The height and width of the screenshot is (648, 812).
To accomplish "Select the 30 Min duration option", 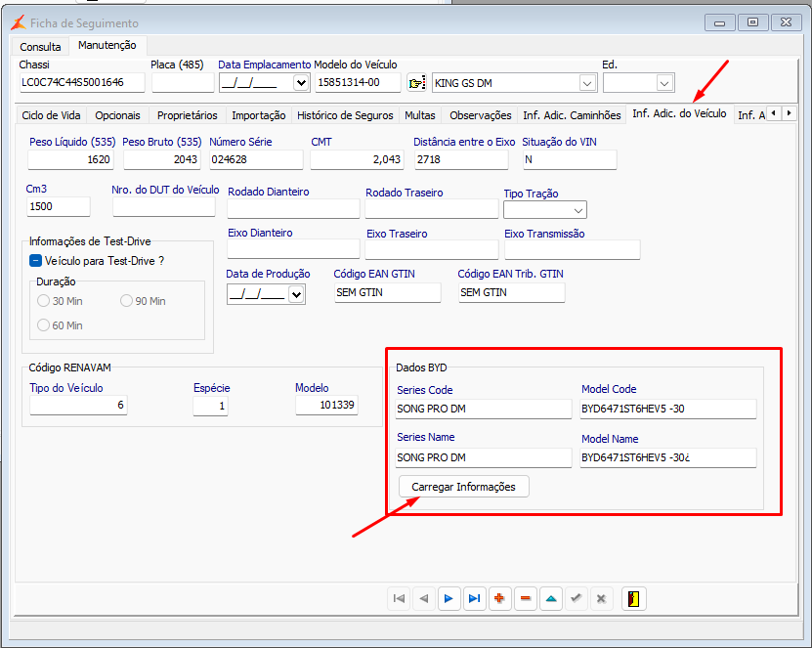I will 43,301.
